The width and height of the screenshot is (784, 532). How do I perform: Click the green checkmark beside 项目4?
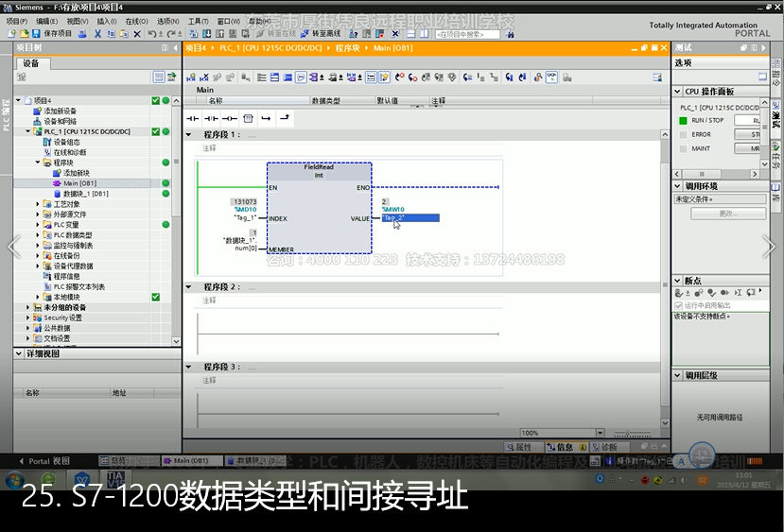[155, 100]
